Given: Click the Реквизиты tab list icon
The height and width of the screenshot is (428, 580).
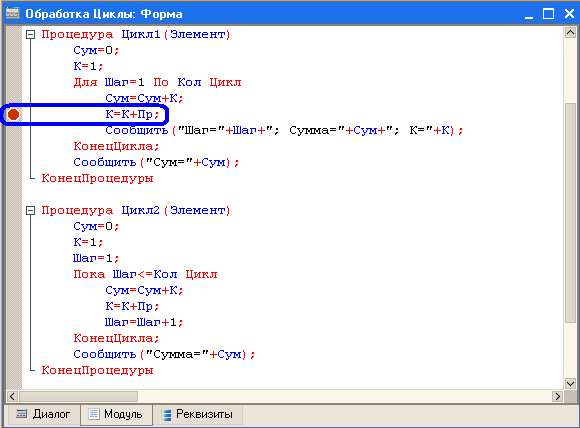Looking at the screenshot, I should (x=167, y=415).
